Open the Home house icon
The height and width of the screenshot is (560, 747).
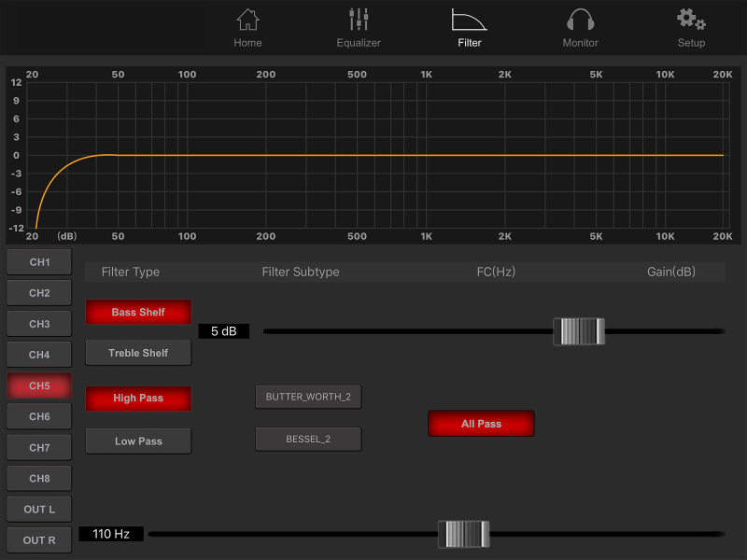coord(247,20)
